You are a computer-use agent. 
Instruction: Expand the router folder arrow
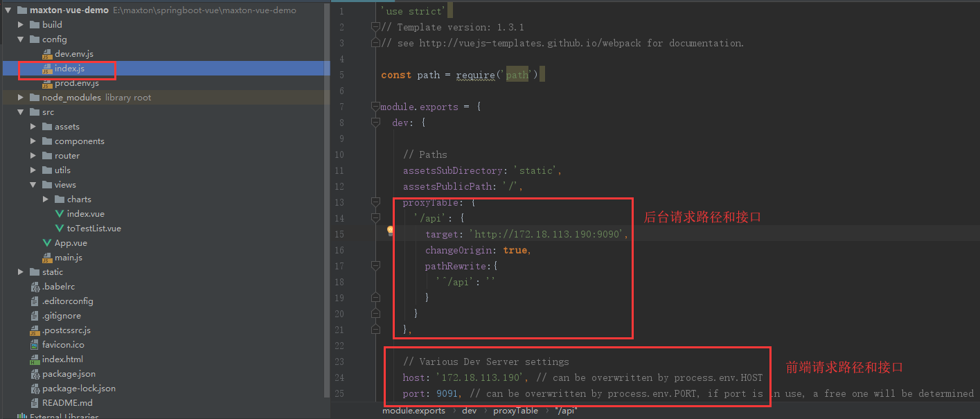[33, 156]
